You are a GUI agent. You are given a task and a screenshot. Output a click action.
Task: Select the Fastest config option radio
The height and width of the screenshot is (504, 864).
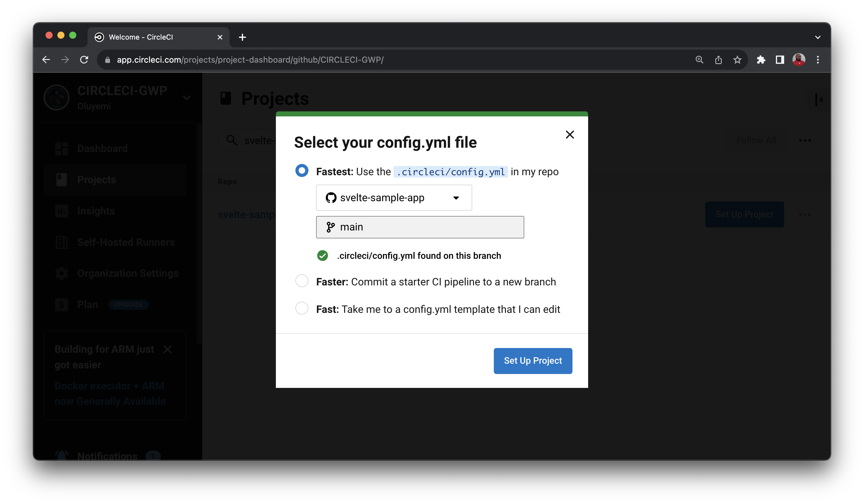(x=302, y=171)
